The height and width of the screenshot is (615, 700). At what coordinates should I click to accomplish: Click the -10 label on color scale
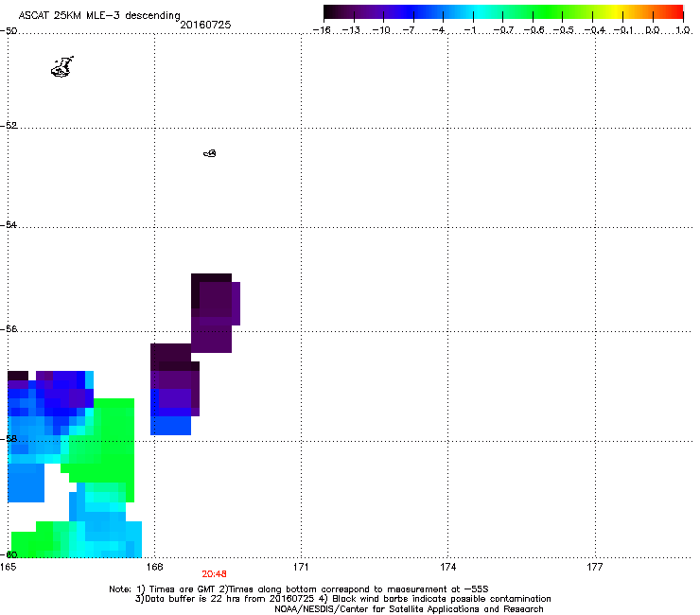click(381, 30)
